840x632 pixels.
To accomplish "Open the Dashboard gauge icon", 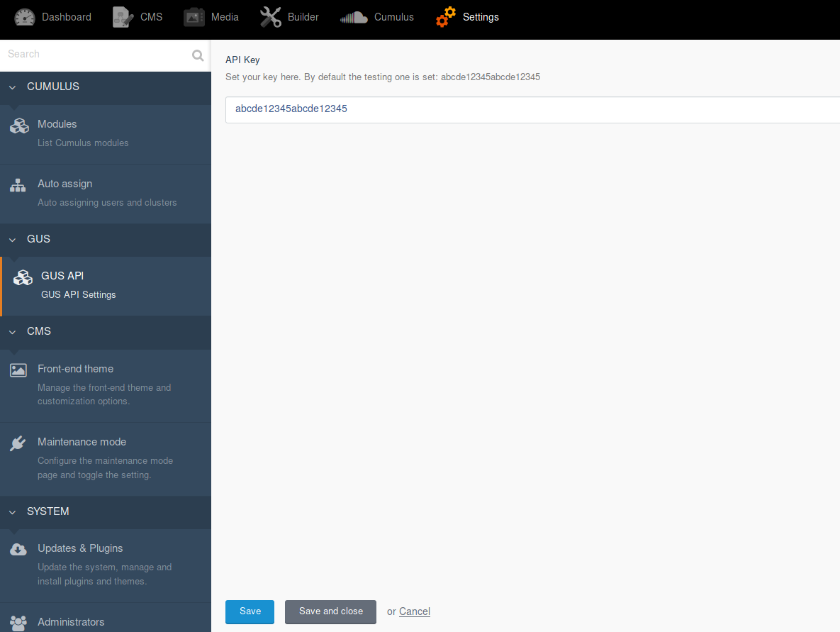I will coord(25,17).
